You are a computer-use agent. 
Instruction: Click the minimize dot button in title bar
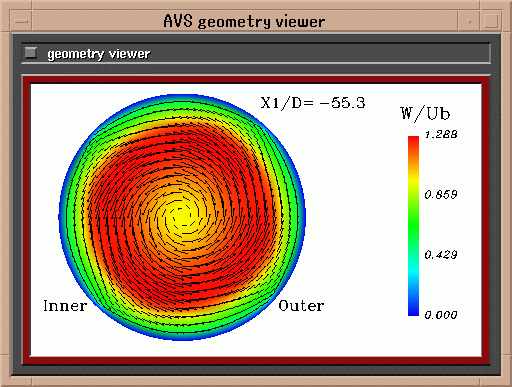[469, 21]
